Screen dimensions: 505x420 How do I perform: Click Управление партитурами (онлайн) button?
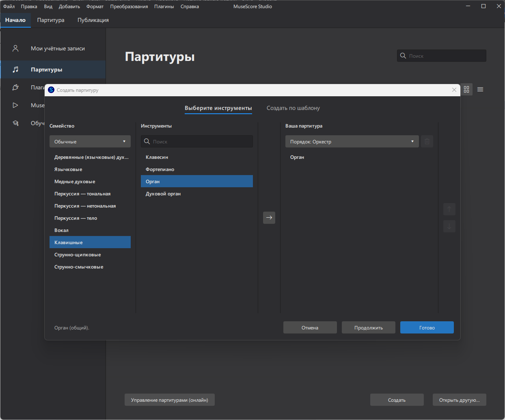170,400
